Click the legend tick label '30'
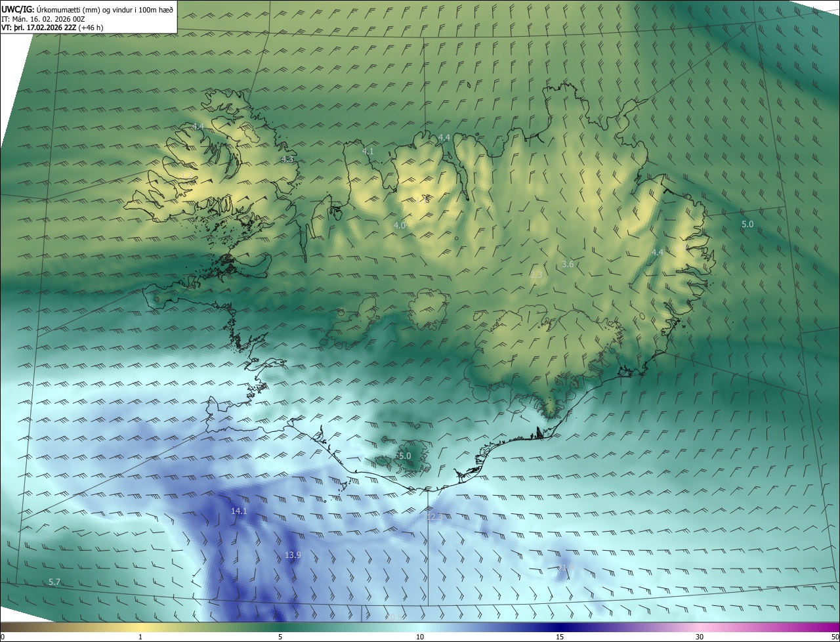The width and height of the screenshot is (840, 642). coord(700,637)
